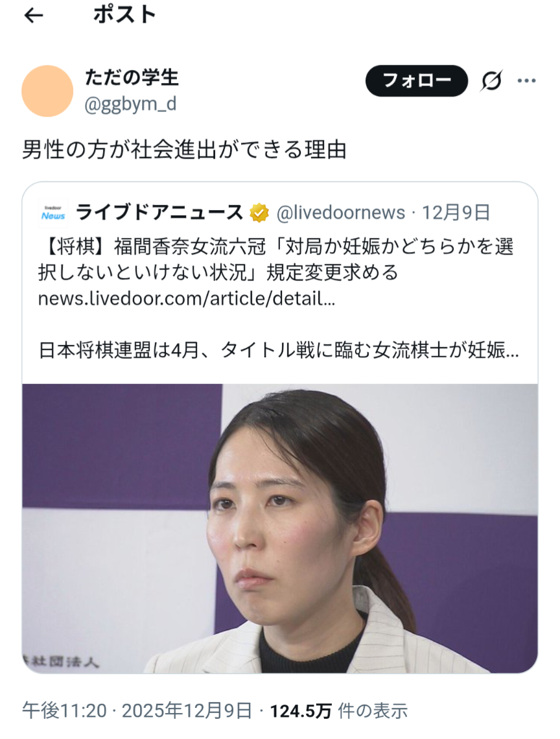Open the three-dot more options menu
Viewport: 560px width, 739px height.
526,81
